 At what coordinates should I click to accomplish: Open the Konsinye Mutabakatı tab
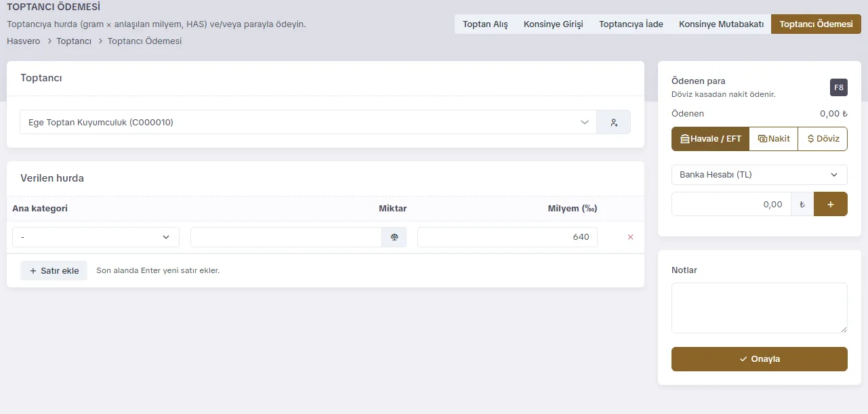pyautogui.click(x=722, y=24)
